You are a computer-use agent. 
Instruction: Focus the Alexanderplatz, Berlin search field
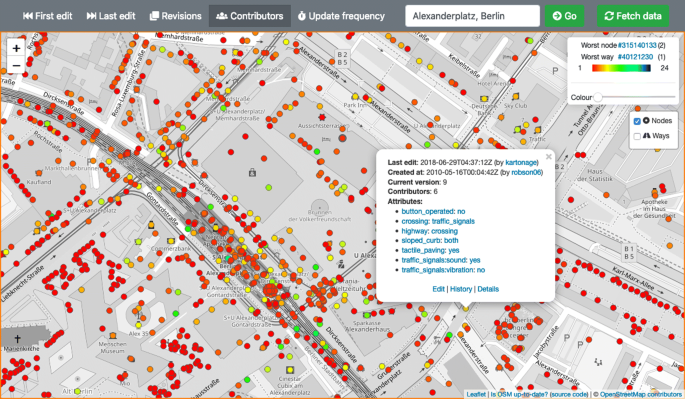pos(473,16)
